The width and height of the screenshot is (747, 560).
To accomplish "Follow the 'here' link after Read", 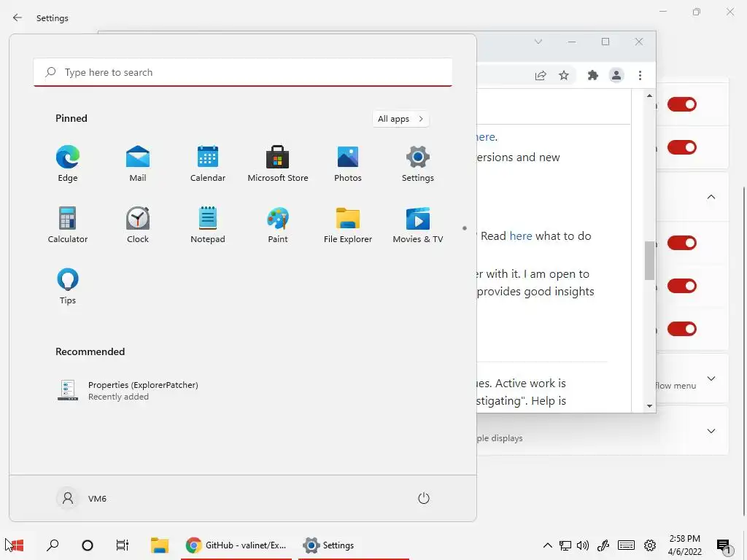I will 521,236.
